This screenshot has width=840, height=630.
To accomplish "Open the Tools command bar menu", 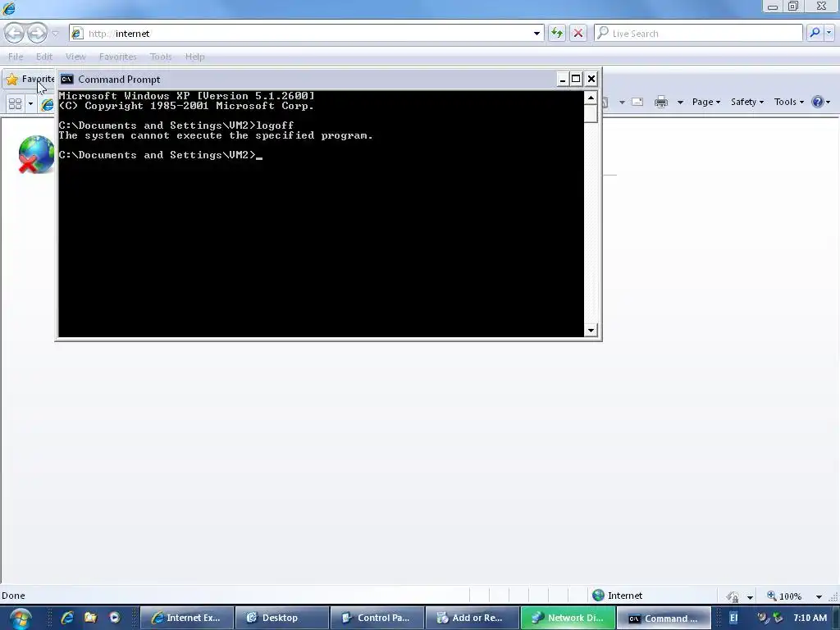I will (788, 102).
